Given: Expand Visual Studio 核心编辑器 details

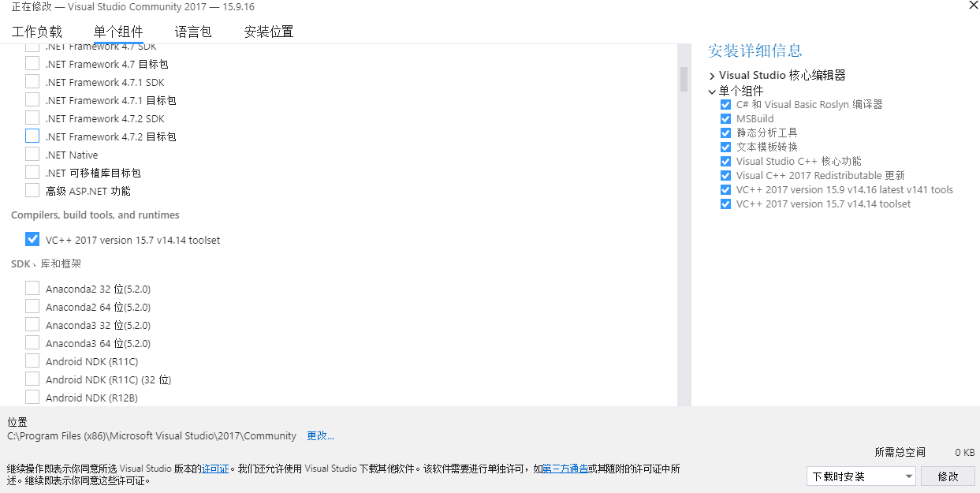Looking at the screenshot, I should pyautogui.click(x=712, y=76).
